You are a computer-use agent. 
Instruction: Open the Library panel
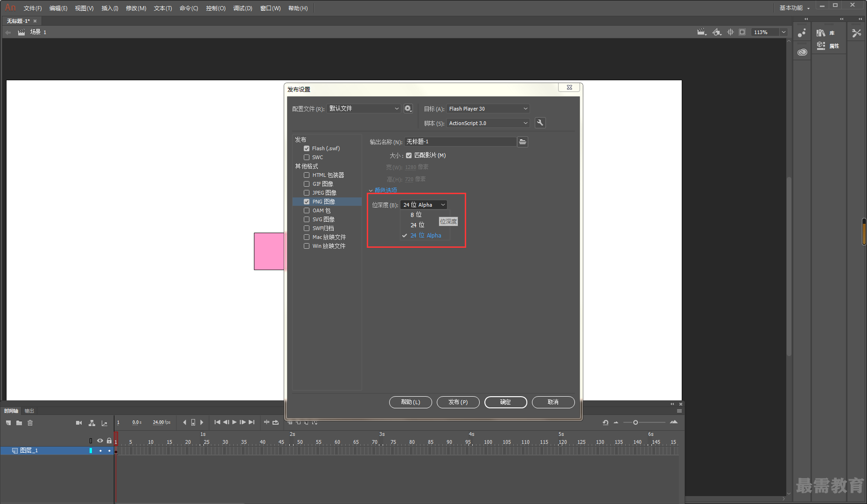click(x=826, y=33)
